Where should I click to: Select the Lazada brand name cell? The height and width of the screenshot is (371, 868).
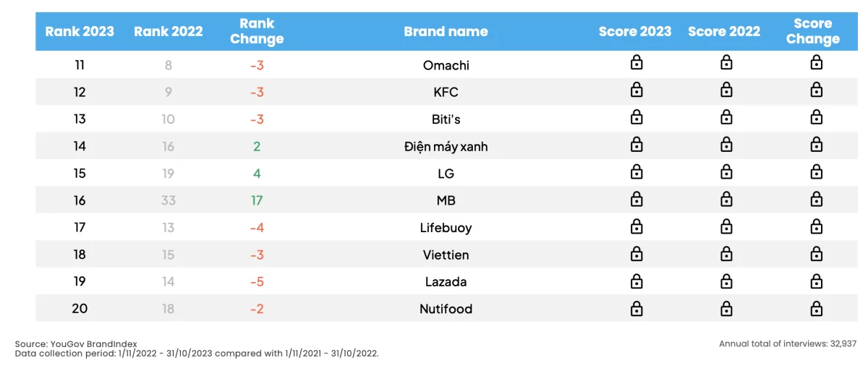[x=446, y=282]
